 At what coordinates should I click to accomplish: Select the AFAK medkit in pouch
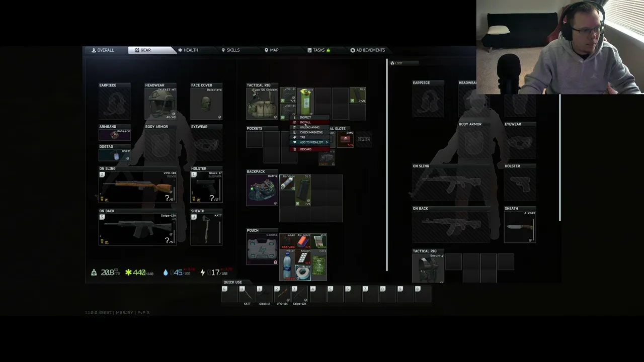coord(288,241)
